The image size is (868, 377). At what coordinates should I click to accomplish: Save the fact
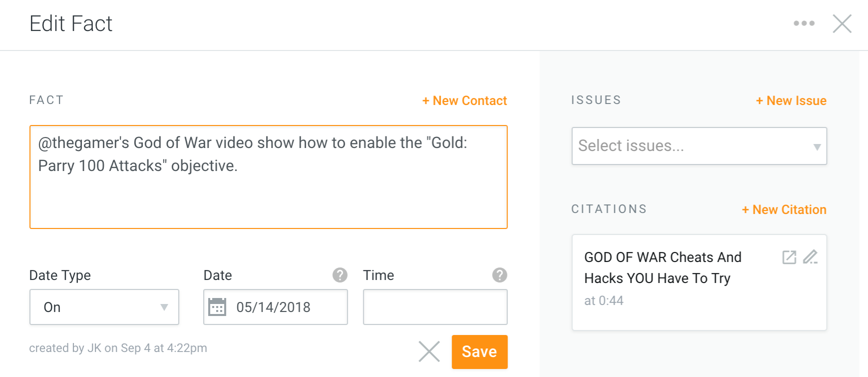479,351
